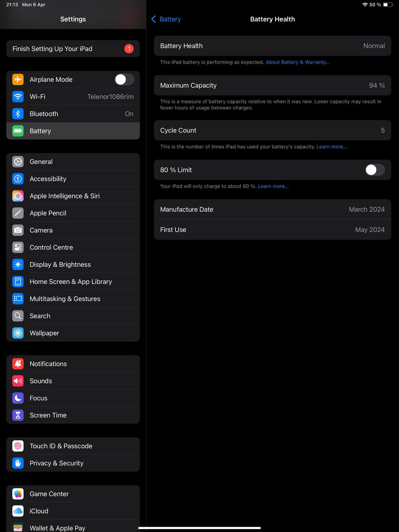
Task: Open Learn more link under 80 % Limit
Action: [273, 186]
